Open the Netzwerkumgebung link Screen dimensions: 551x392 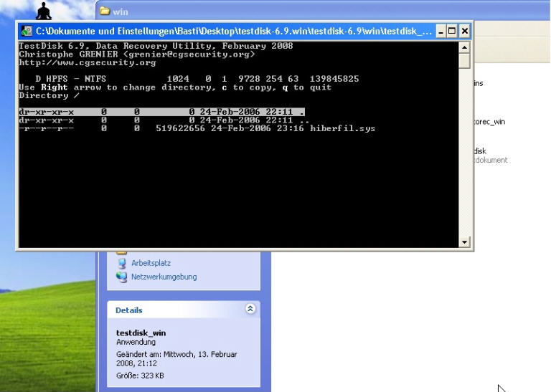pyautogui.click(x=164, y=277)
